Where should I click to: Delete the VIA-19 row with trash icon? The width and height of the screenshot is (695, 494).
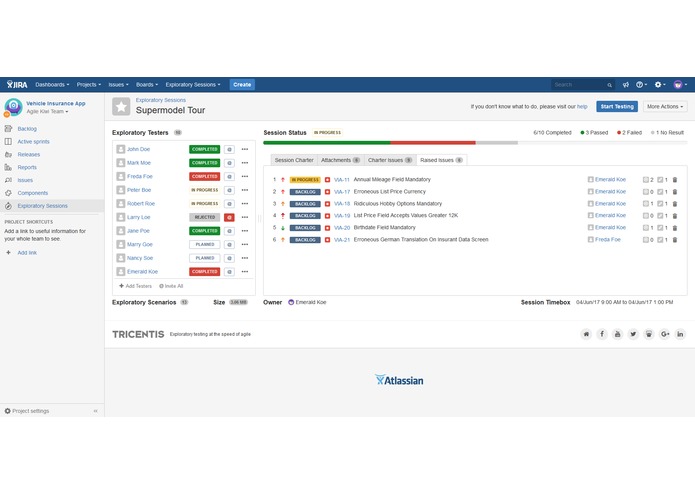pyautogui.click(x=675, y=216)
